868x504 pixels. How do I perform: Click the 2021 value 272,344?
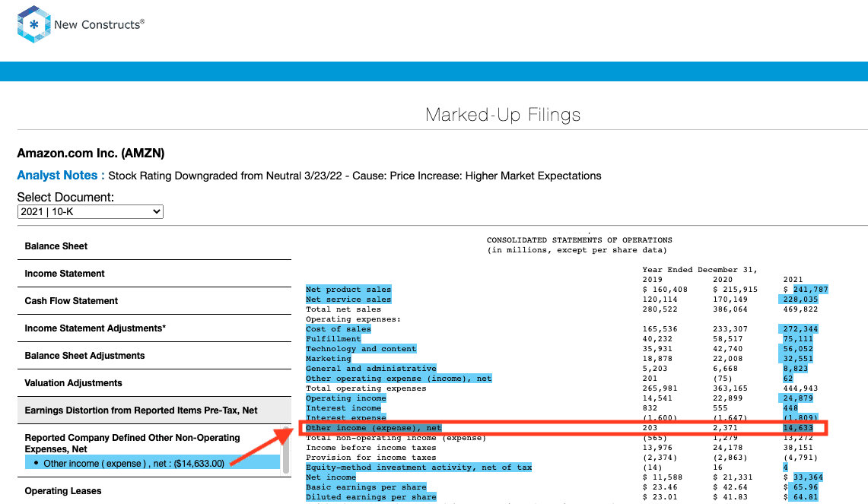click(800, 328)
